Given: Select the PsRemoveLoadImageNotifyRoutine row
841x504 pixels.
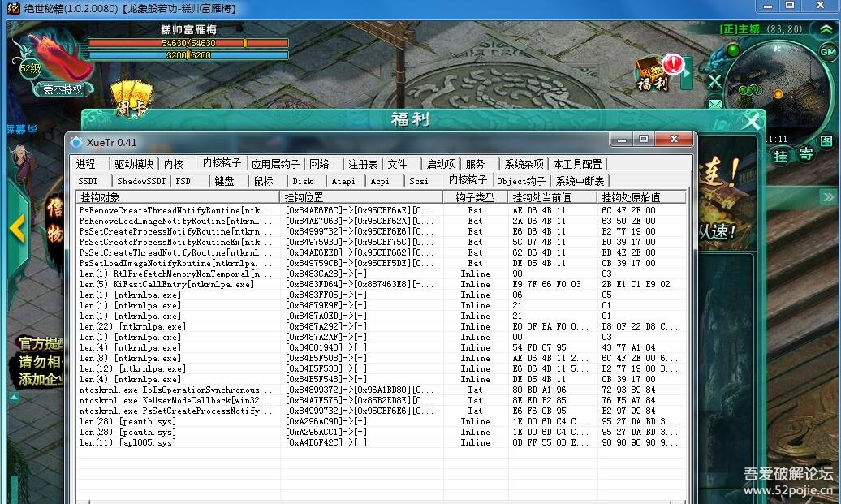Looking at the screenshot, I should click(381, 221).
